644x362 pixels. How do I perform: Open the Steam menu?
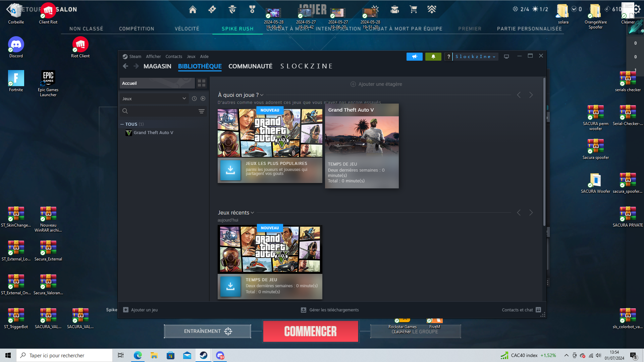click(x=135, y=57)
